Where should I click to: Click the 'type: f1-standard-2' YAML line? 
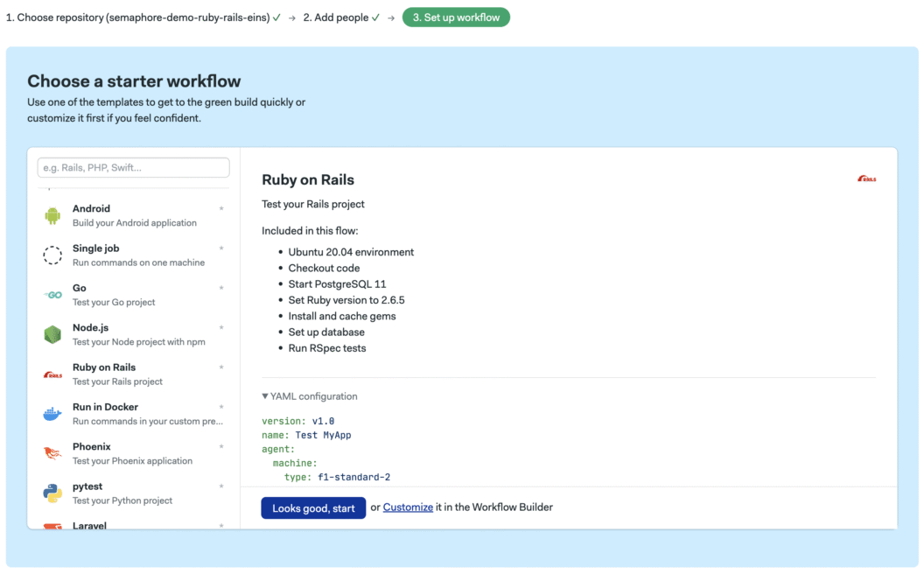point(337,478)
